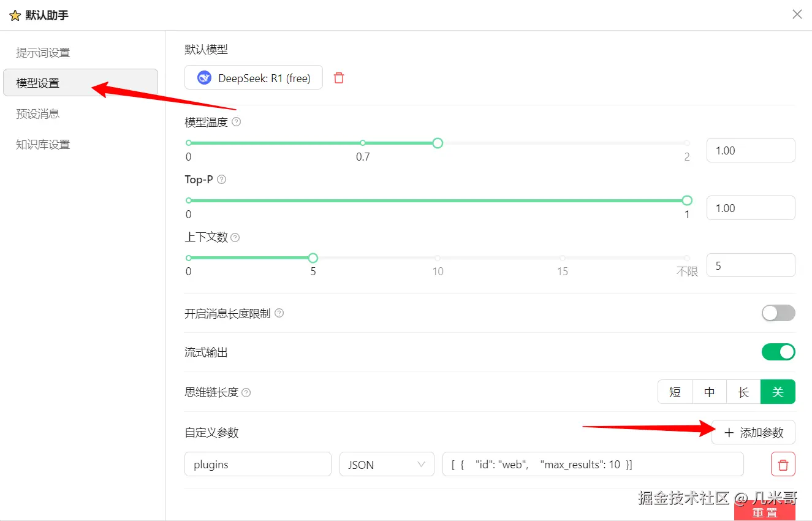Click the plugins parameter name field
The width and height of the screenshot is (812, 521).
pos(257,464)
